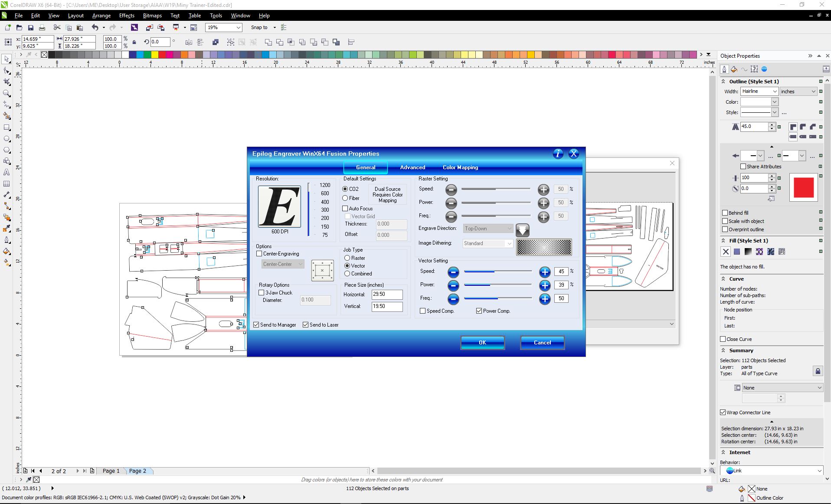
Task: Open the zoom level 19% dropdown
Action: click(238, 27)
